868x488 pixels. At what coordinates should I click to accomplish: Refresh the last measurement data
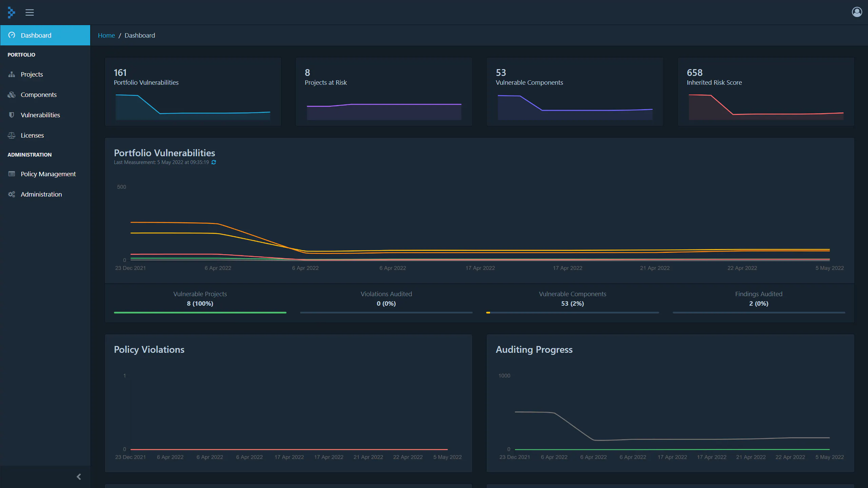[x=214, y=162]
